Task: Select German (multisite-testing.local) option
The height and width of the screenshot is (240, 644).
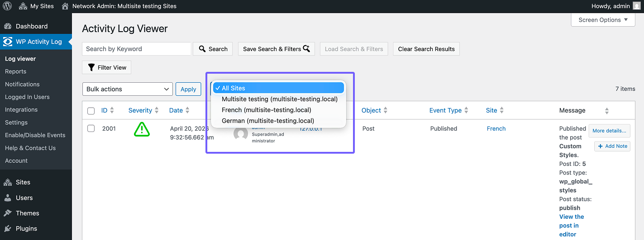Action: tap(268, 121)
